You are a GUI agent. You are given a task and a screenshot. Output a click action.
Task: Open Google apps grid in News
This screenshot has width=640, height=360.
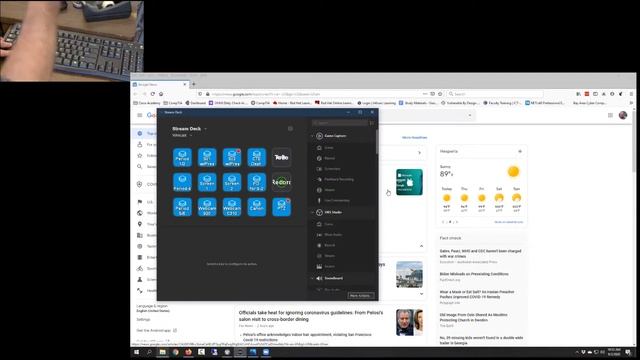pyautogui.click(x=610, y=115)
